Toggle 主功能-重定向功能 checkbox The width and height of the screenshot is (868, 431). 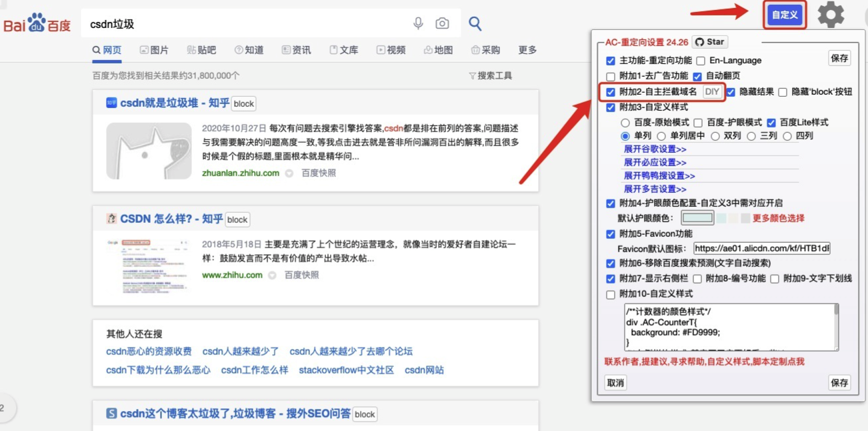[611, 61]
